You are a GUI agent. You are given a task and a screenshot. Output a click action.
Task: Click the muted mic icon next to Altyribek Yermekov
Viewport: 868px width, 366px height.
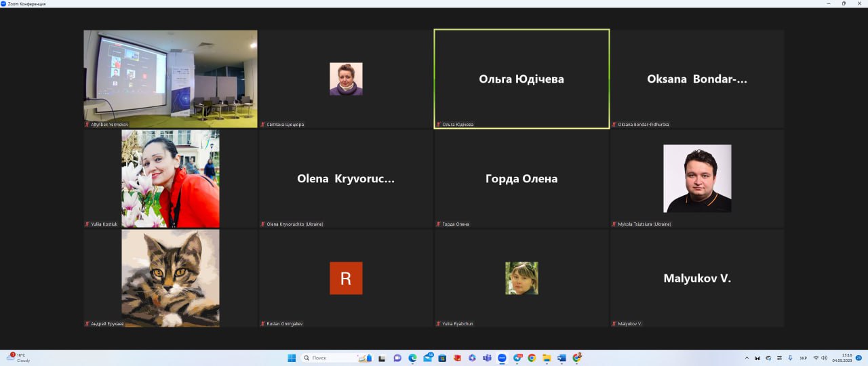(87, 125)
